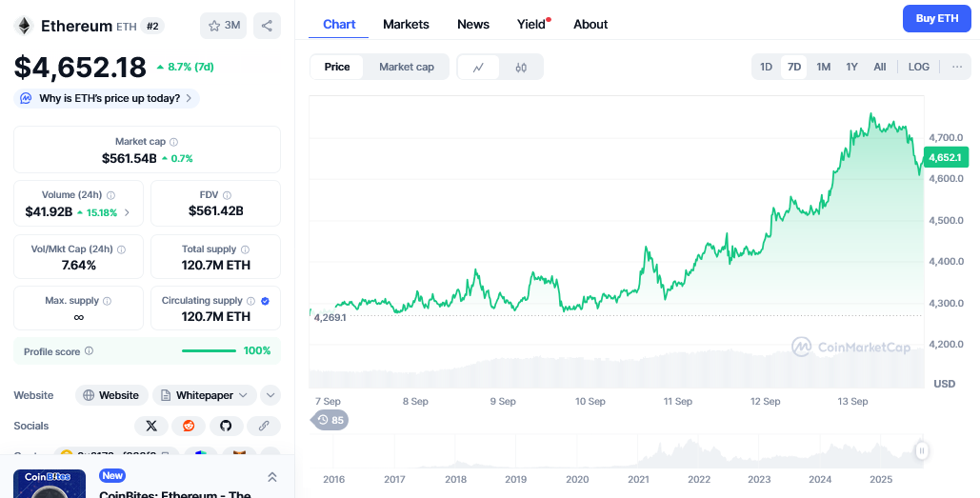Click the Volume (24h) info icon

(x=110, y=195)
